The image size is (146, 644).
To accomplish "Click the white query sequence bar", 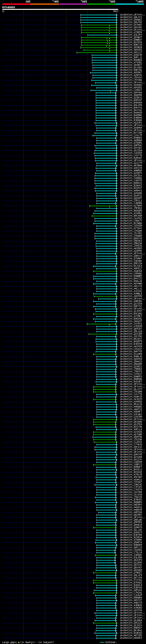I will [60, 9].
